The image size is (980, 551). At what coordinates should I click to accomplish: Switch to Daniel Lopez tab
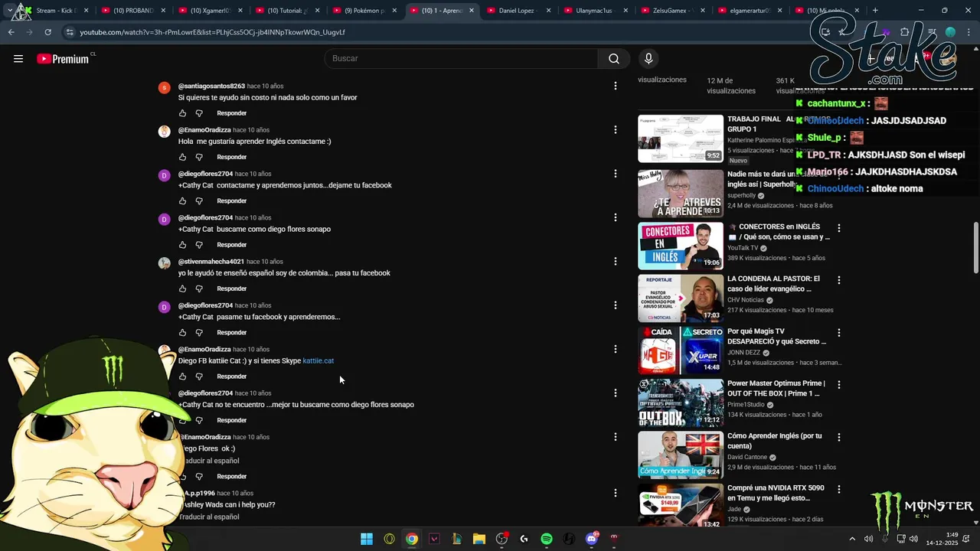pyautogui.click(x=517, y=11)
